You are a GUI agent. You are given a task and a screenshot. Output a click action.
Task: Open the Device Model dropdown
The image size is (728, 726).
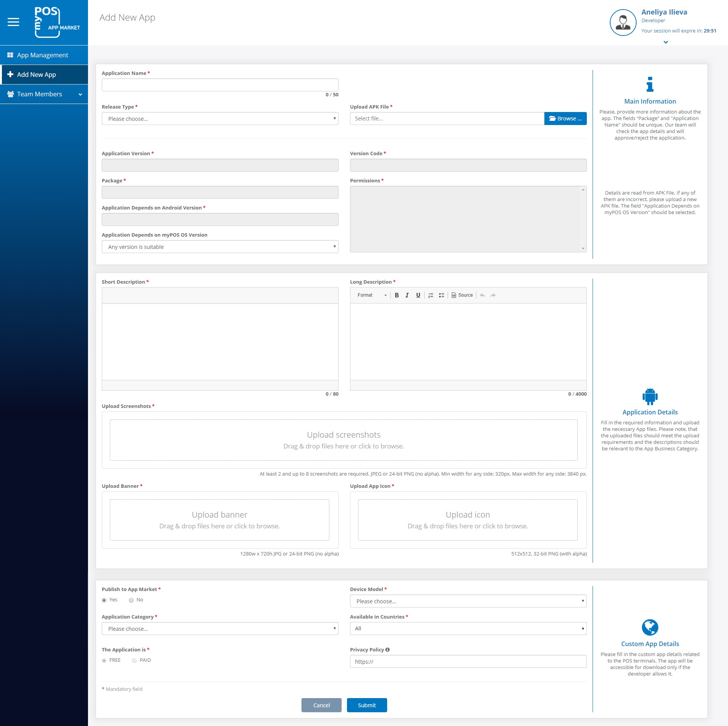click(x=467, y=601)
